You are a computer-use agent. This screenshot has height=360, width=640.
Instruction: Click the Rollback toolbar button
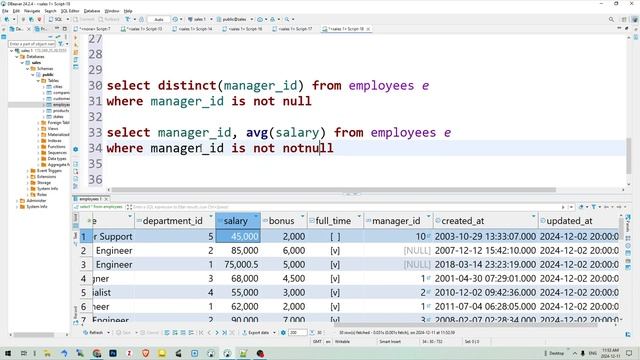[109, 19]
